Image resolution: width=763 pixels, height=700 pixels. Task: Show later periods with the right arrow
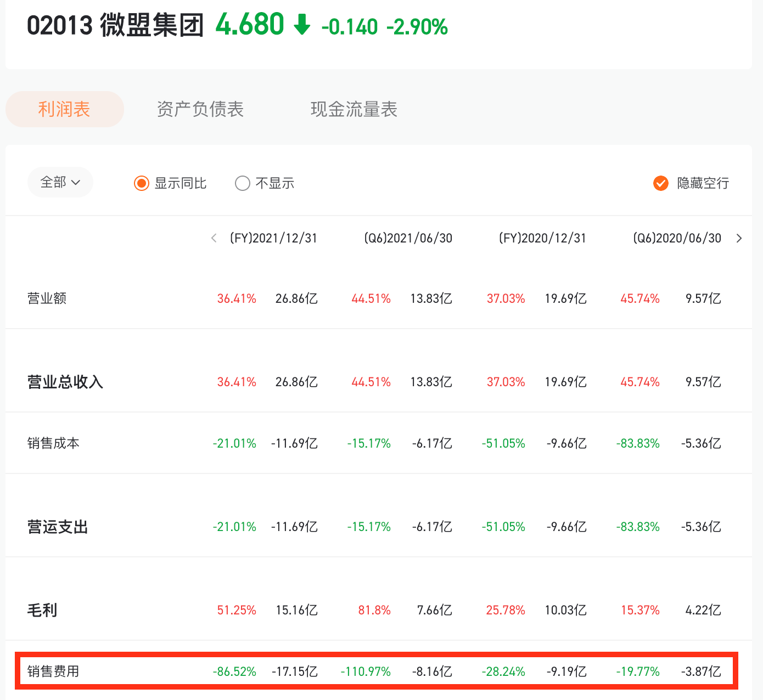(739, 238)
